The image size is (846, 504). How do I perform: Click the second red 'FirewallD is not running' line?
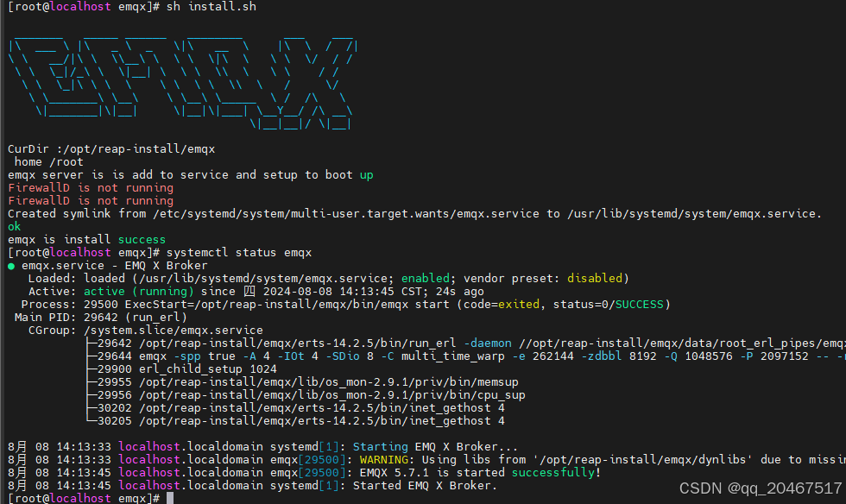pos(91,201)
